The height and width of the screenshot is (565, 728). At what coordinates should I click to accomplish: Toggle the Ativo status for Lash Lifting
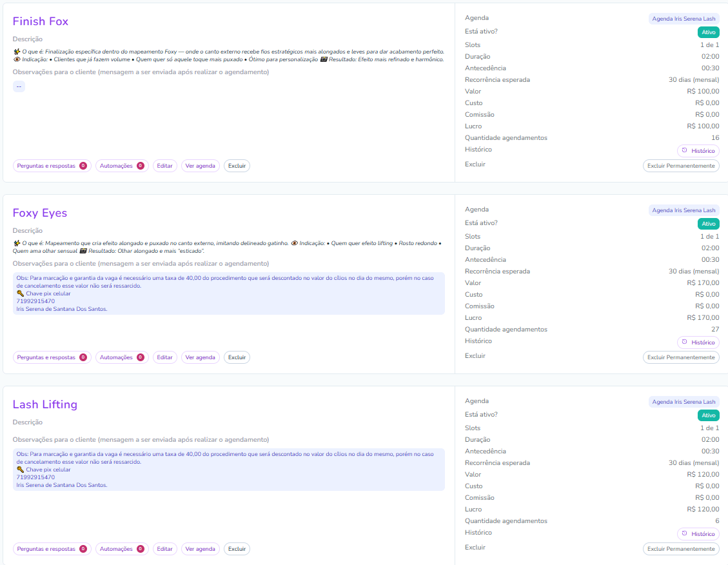(708, 415)
